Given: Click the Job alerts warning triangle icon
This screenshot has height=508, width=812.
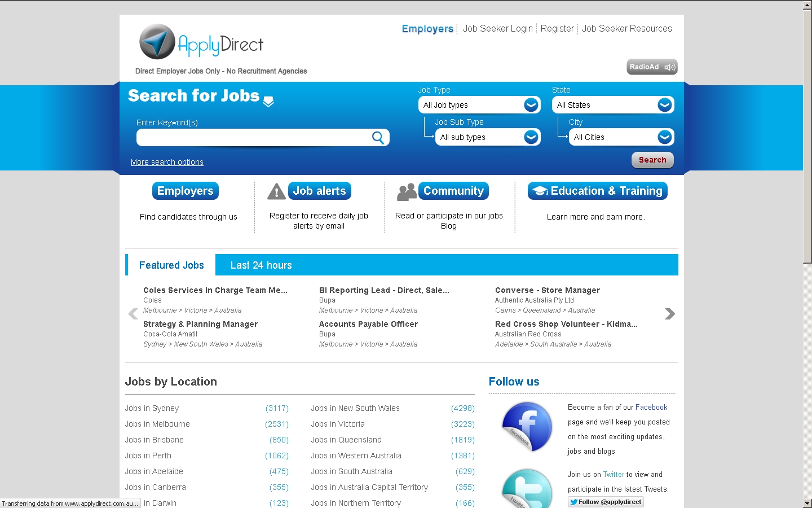Looking at the screenshot, I should [x=276, y=191].
